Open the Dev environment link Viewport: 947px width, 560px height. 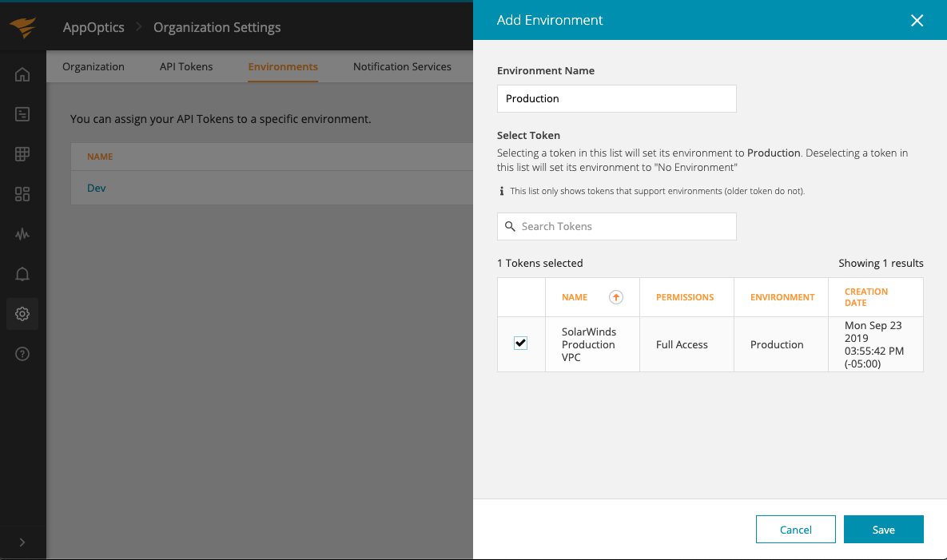97,188
